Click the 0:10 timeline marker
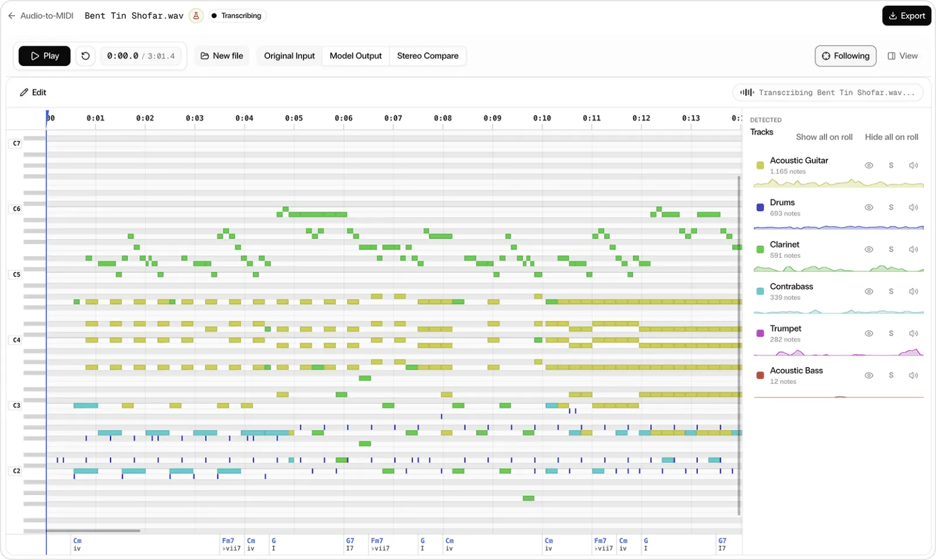 542,118
